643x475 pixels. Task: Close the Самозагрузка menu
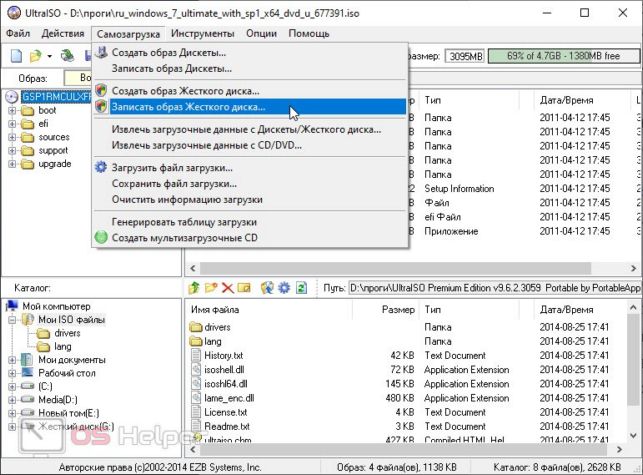tap(128, 34)
